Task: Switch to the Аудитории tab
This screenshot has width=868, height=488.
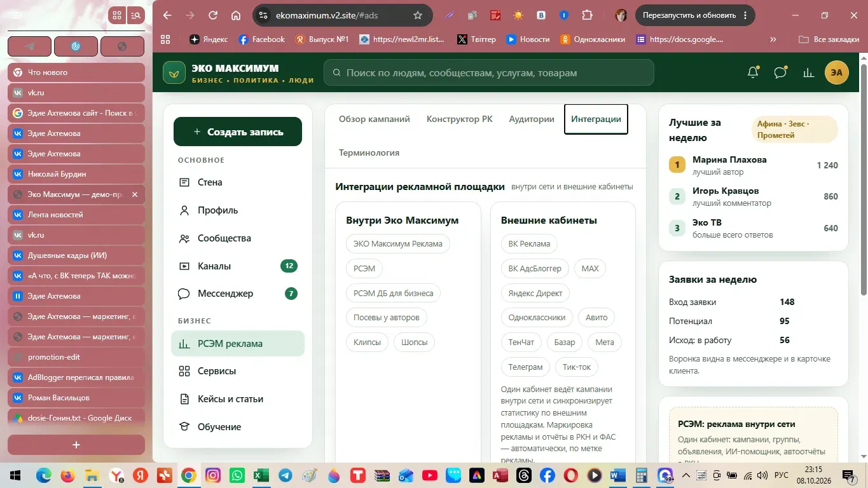Action: (532, 119)
